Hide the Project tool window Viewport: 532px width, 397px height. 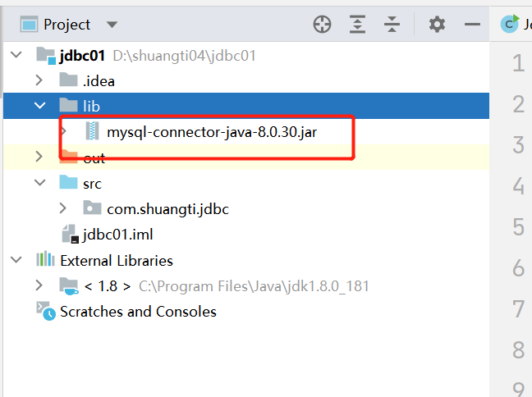tap(470, 25)
